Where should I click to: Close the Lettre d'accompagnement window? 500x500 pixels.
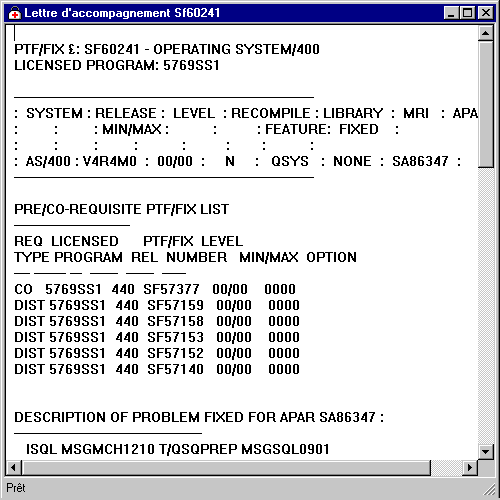pos(485,13)
